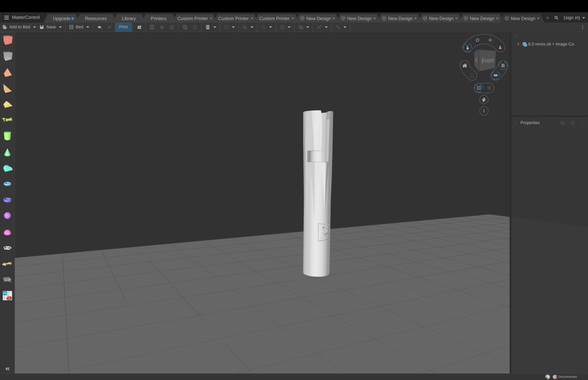Click the Front face of view cube
The height and width of the screenshot is (380, 588).
pyautogui.click(x=488, y=60)
